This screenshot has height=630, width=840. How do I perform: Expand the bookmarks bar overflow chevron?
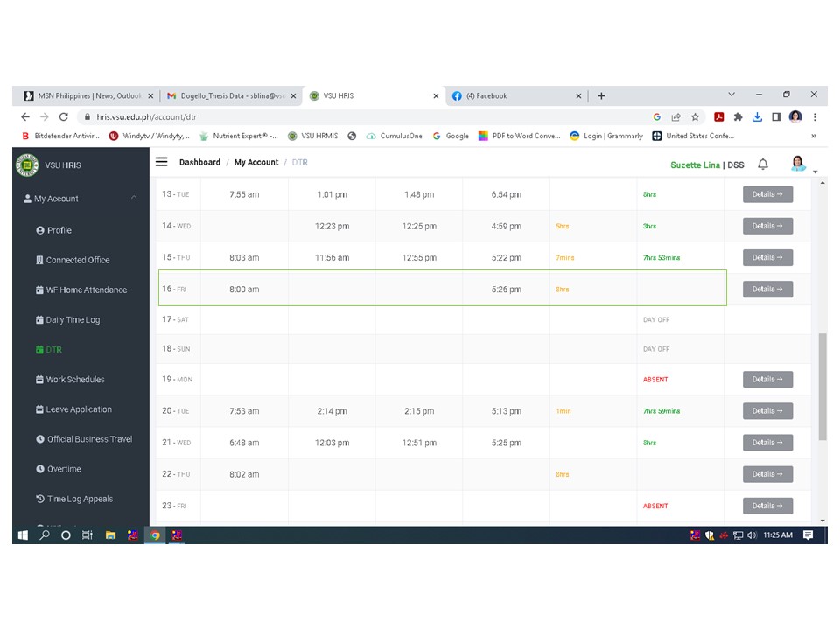tap(814, 136)
